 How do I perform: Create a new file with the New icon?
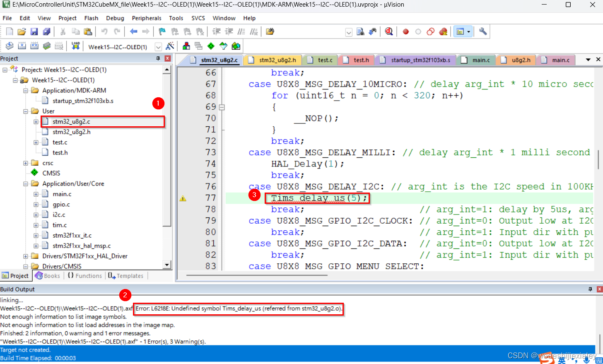click(10, 31)
